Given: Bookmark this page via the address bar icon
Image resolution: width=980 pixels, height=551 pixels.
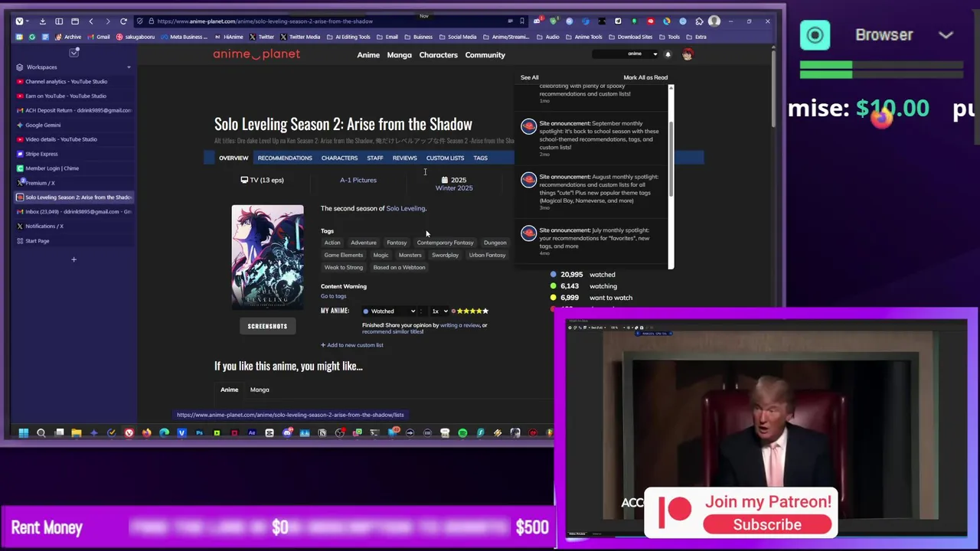Looking at the screenshot, I should coord(522,21).
